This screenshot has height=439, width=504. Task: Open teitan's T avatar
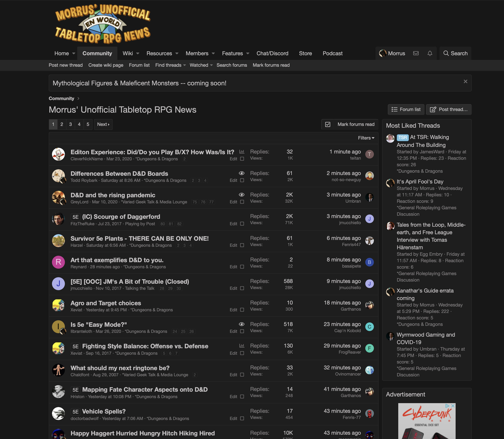[369, 154]
